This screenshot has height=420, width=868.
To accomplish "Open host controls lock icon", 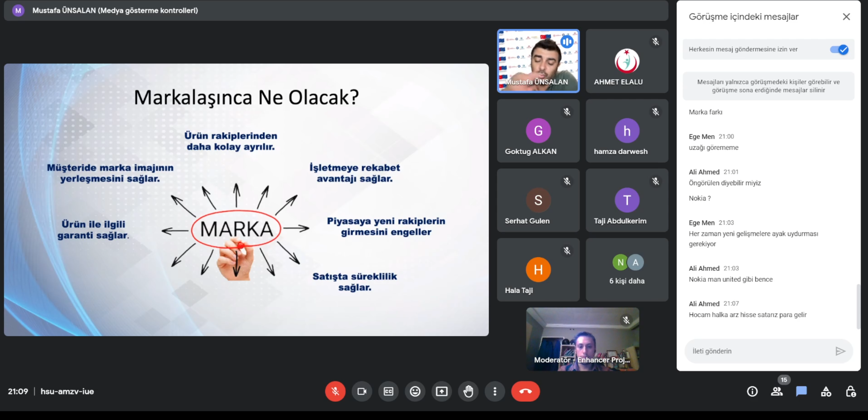I will point(851,391).
